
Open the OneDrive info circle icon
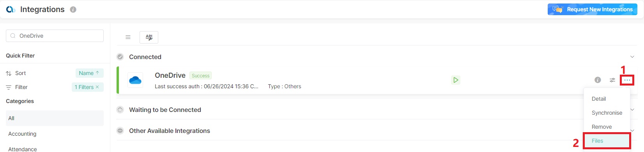click(598, 80)
